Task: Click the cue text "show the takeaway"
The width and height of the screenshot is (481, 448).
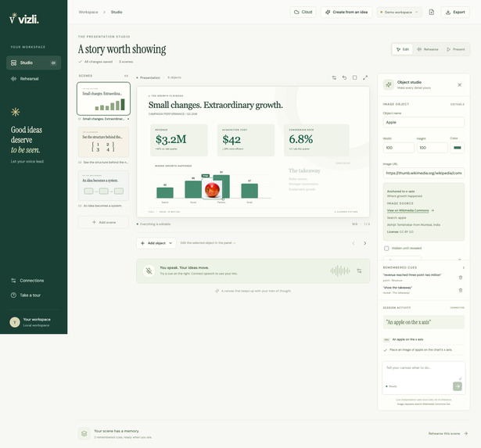Action: (397, 288)
